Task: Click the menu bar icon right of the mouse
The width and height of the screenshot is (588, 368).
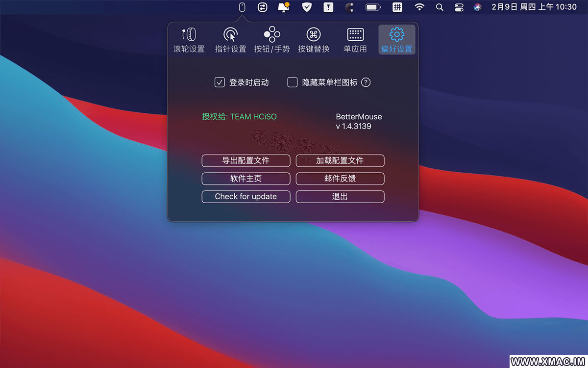Action: pos(262,7)
